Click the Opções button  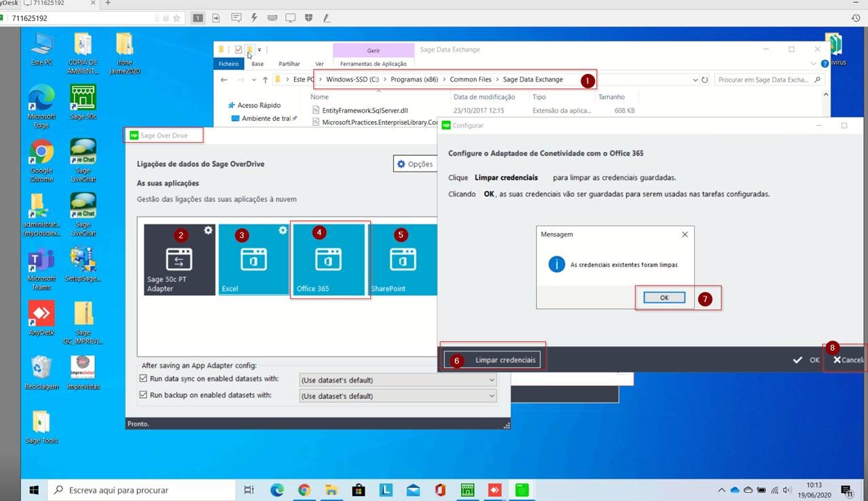(x=414, y=164)
